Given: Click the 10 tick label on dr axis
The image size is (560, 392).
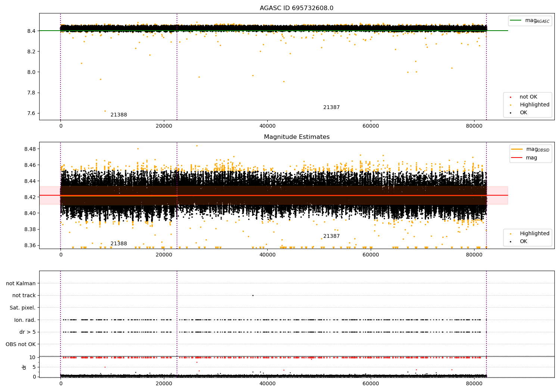Looking at the screenshot, I should point(32,358).
